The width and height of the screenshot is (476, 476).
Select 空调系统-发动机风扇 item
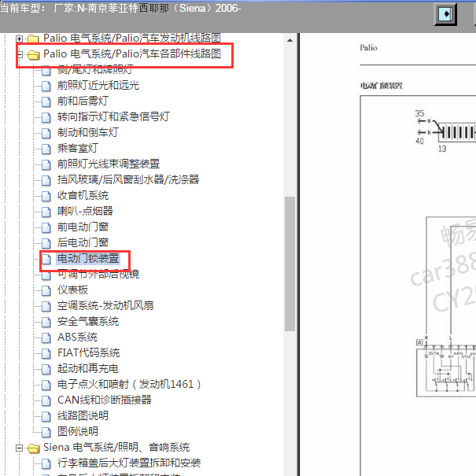(x=105, y=306)
